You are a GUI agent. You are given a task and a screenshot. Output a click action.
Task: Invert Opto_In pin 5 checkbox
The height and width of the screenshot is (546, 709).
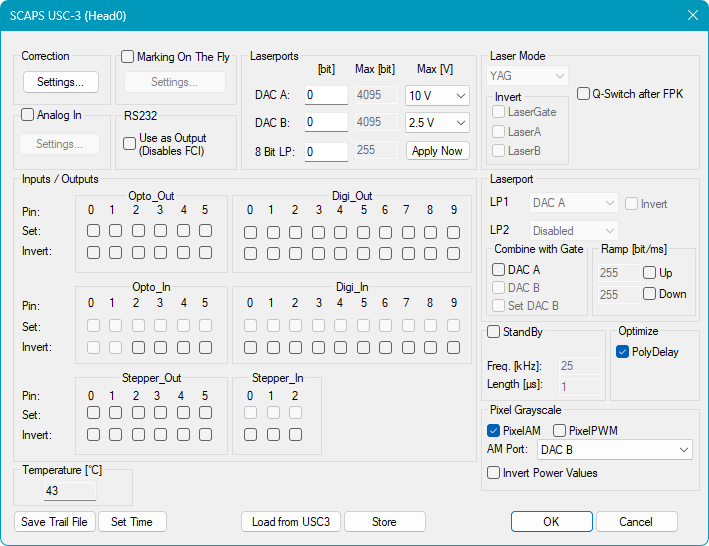[205, 347]
